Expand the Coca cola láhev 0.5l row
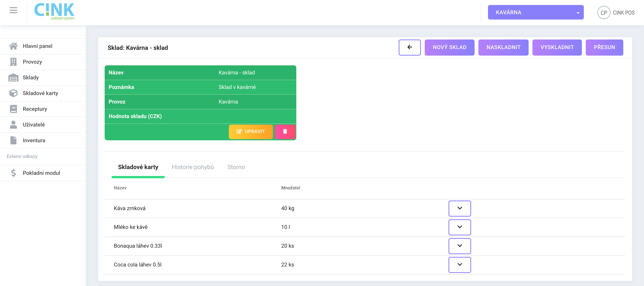The image size is (644, 286). pos(459,265)
